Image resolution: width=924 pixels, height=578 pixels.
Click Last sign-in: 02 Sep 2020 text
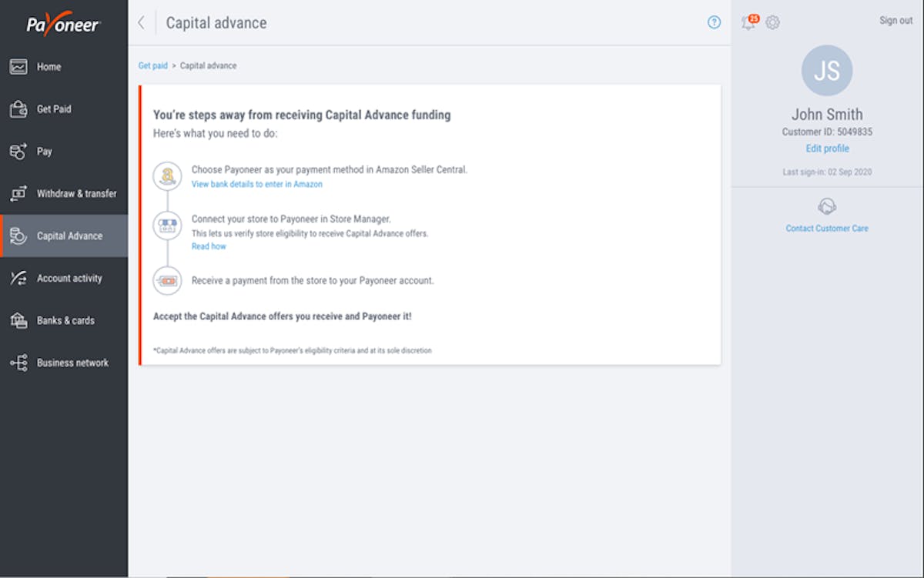click(x=827, y=172)
